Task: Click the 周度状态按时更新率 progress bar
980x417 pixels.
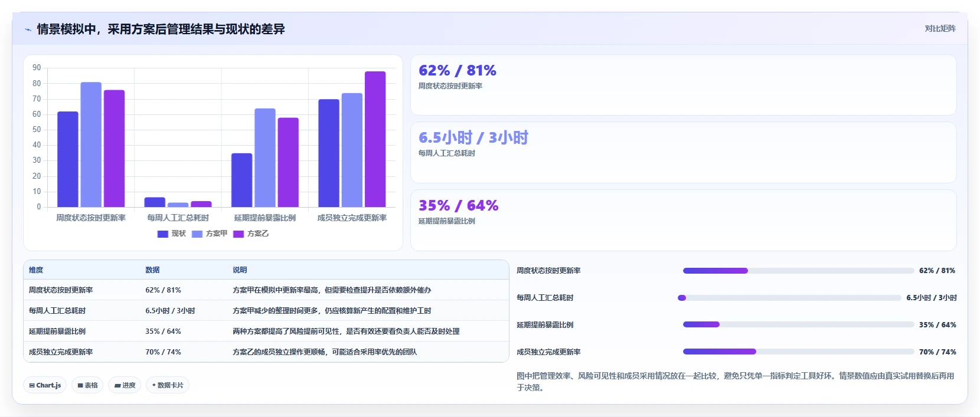Action: (798, 271)
